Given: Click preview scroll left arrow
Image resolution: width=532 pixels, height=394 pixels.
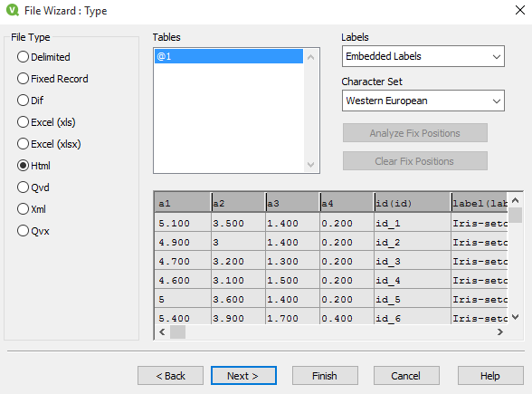Looking at the screenshot, I should tap(162, 332).
